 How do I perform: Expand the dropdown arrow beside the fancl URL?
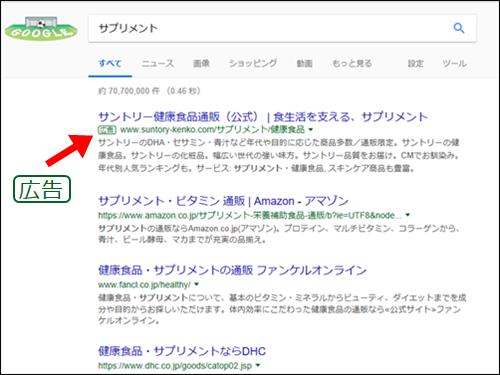pyautogui.click(x=196, y=284)
